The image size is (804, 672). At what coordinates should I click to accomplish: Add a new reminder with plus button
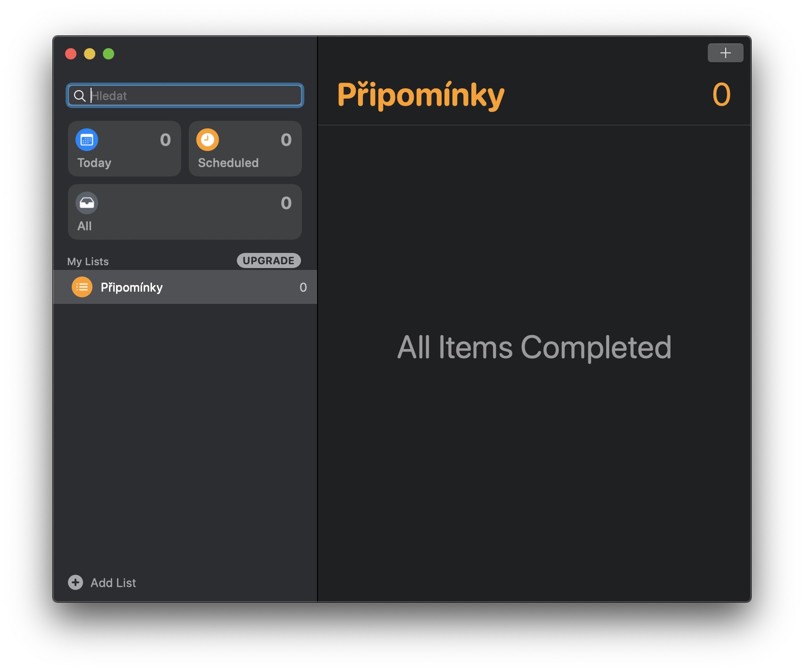pos(725,53)
